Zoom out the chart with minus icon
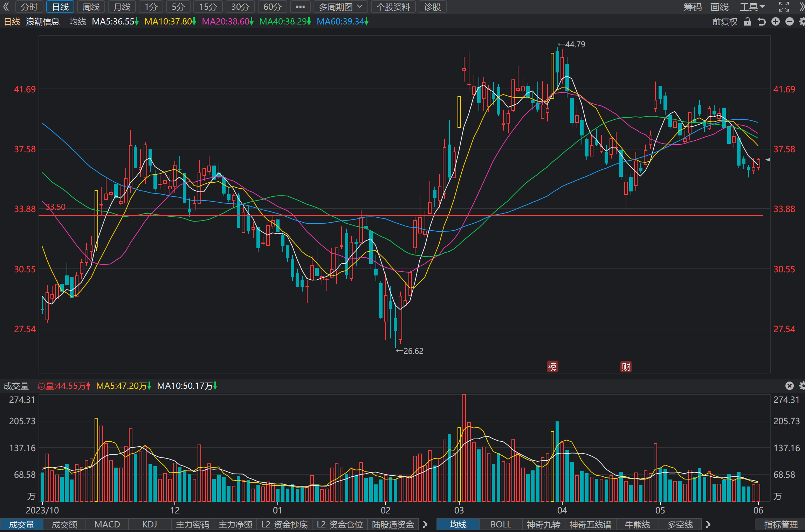This screenshot has height=532, width=805. pyautogui.click(x=790, y=22)
